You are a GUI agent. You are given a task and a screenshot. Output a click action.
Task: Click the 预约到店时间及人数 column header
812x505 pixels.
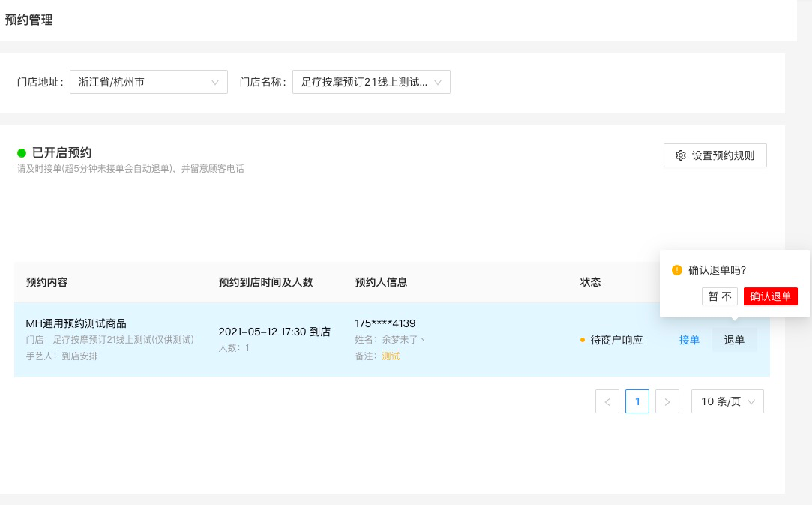click(x=265, y=282)
